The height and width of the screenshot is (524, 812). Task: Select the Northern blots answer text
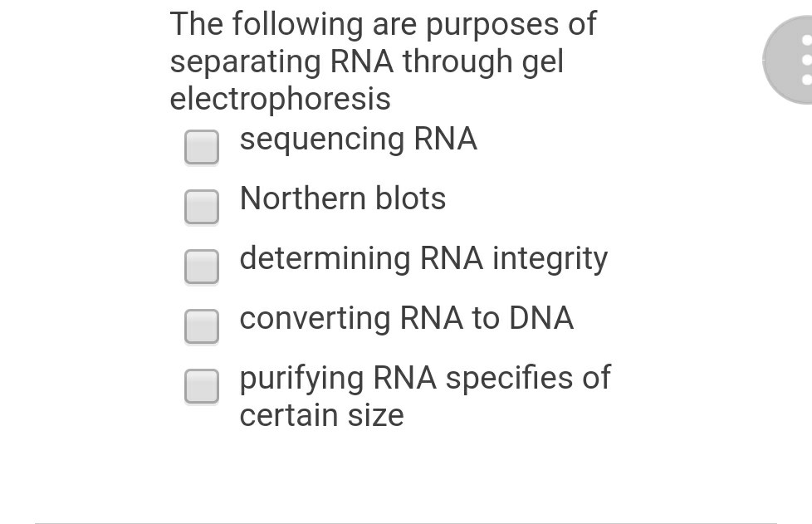pyautogui.click(x=342, y=198)
